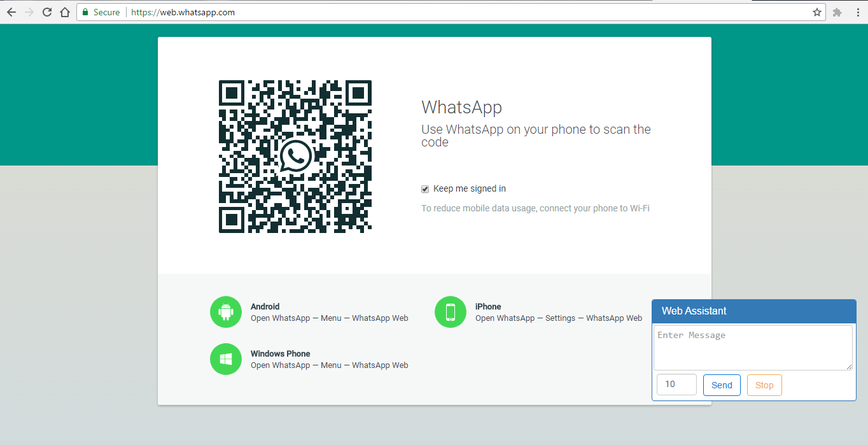Click the QR code image
The image size is (868, 445).
(x=295, y=157)
